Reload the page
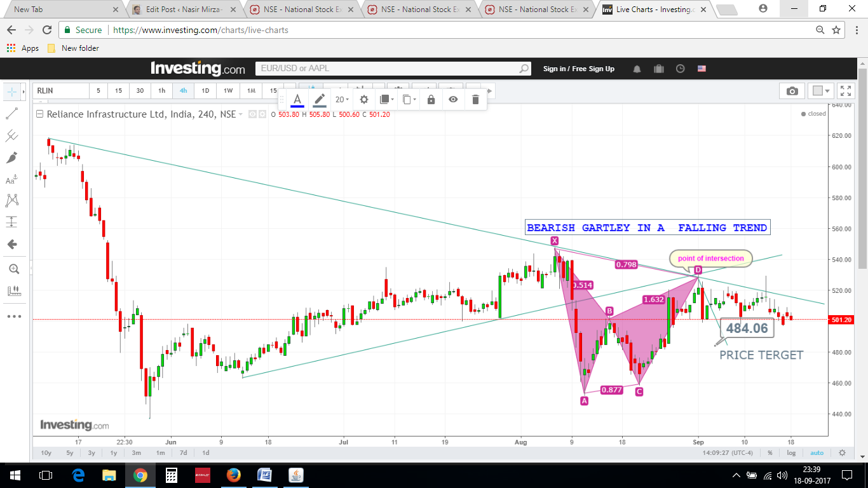The width and height of the screenshot is (868, 488). click(47, 30)
